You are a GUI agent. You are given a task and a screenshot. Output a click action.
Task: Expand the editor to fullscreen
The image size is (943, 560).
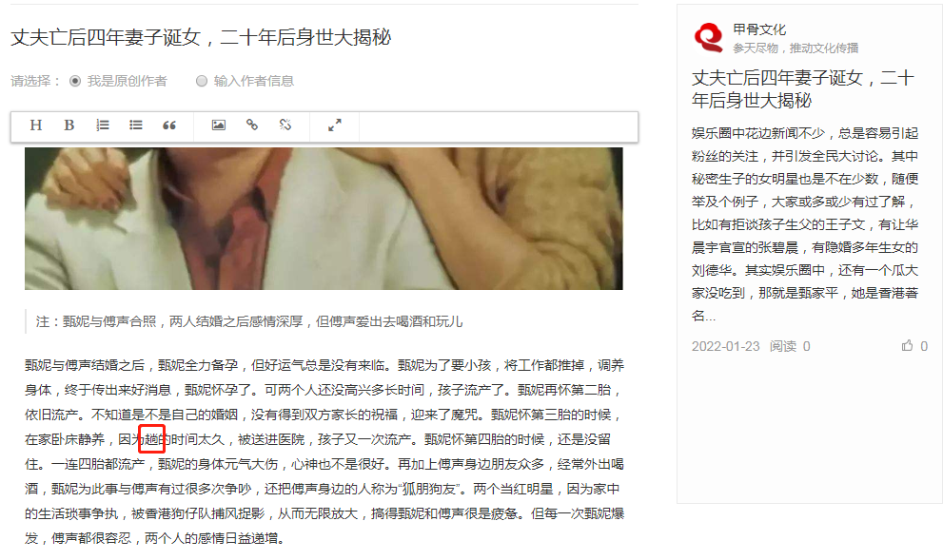[x=334, y=125]
